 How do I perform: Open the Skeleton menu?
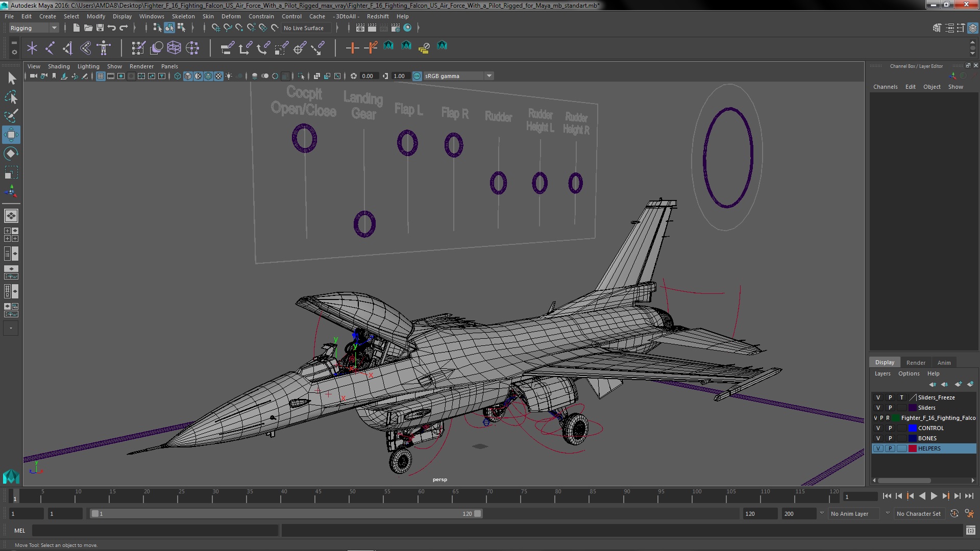183,16
